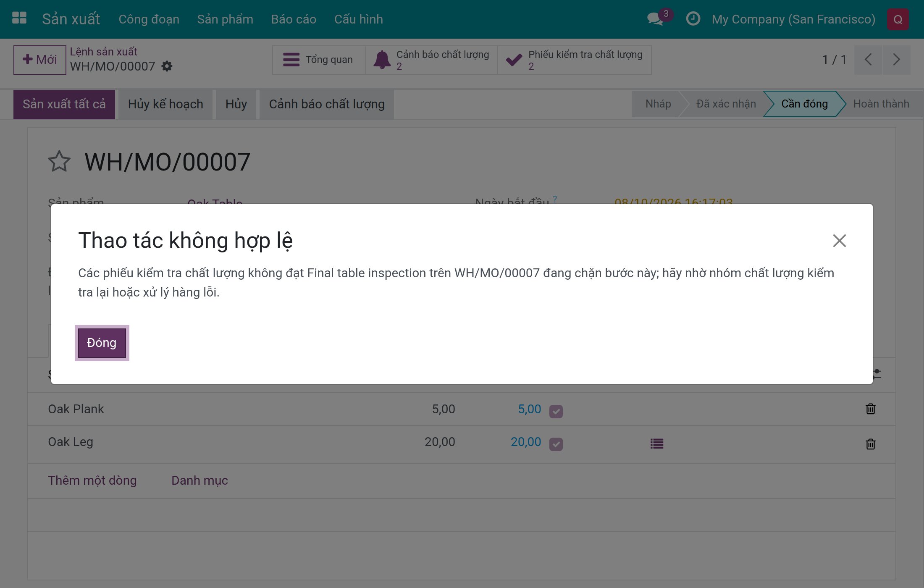Open the Cấu hình menu

click(359, 19)
